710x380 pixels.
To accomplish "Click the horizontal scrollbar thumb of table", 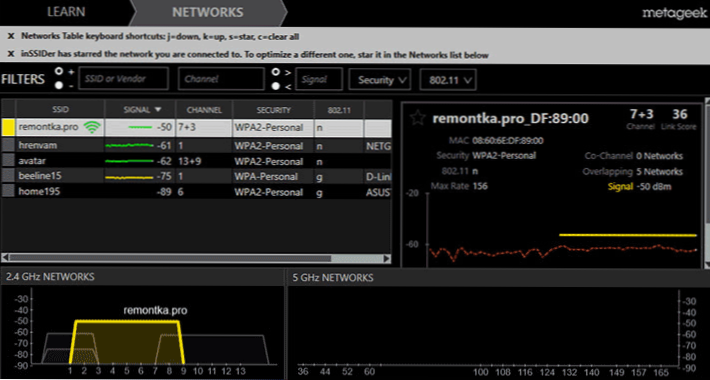I will 170,258.
